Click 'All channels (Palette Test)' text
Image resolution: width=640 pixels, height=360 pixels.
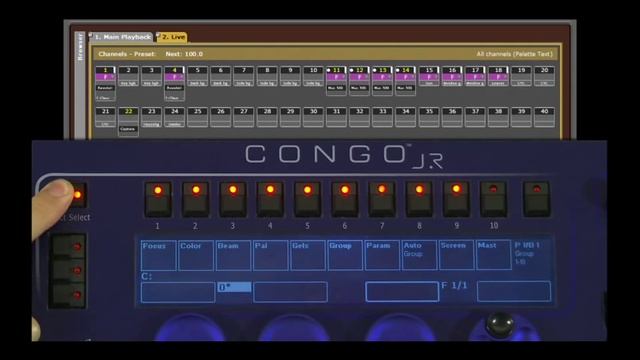click(x=514, y=54)
